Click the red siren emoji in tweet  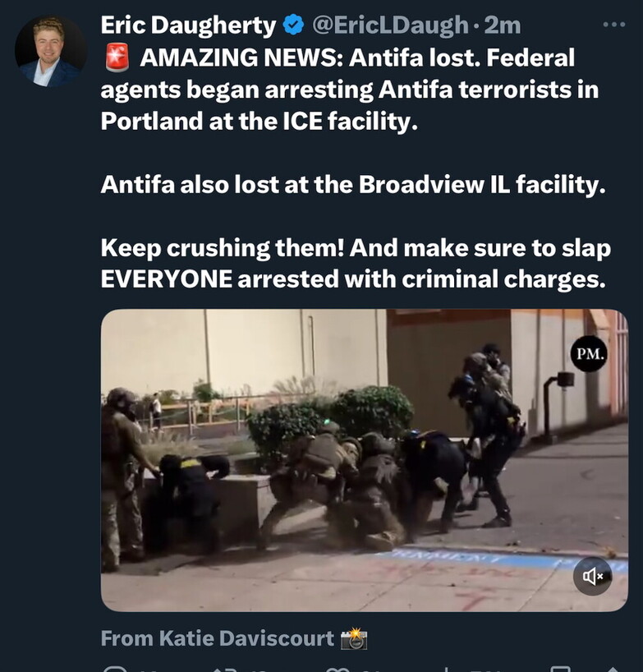coord(117,58)
